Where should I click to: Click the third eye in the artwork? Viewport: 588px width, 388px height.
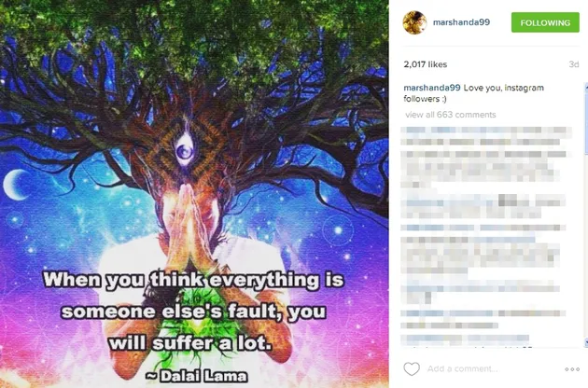click(184, 149)
